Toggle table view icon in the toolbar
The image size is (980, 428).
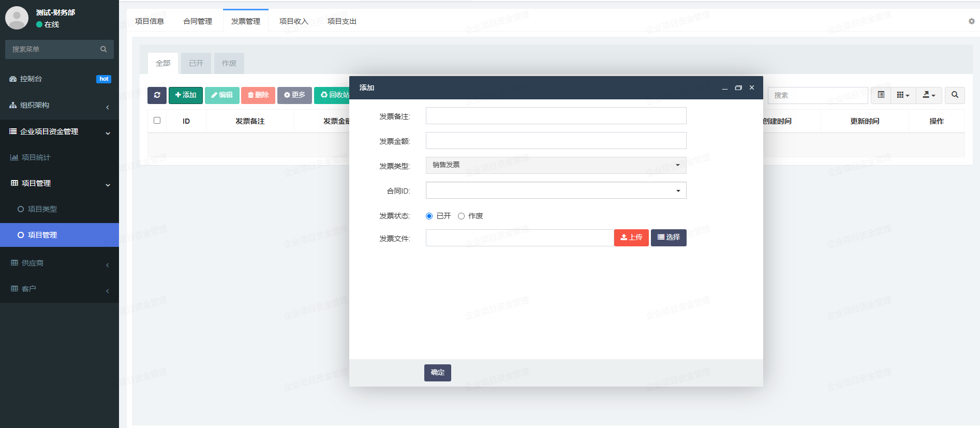pyautogui.click(x=881, y=95)
